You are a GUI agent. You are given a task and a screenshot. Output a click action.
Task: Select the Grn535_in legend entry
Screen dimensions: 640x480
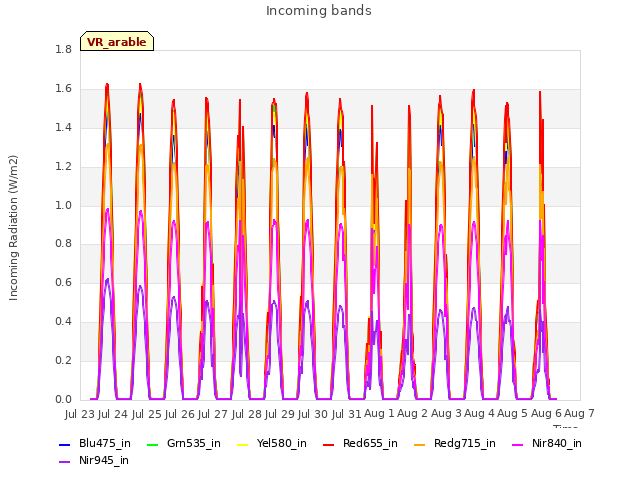pyautogui.click(x=184, y=444)
